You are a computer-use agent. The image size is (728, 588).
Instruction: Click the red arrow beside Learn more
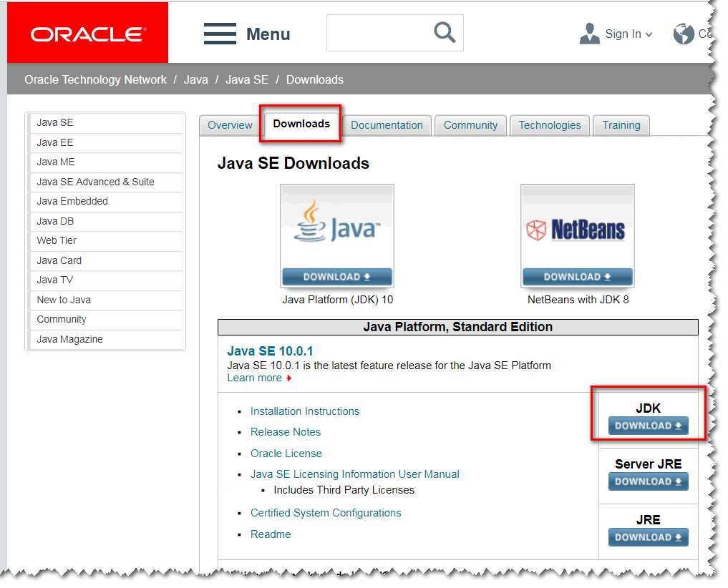click(288, 378)
